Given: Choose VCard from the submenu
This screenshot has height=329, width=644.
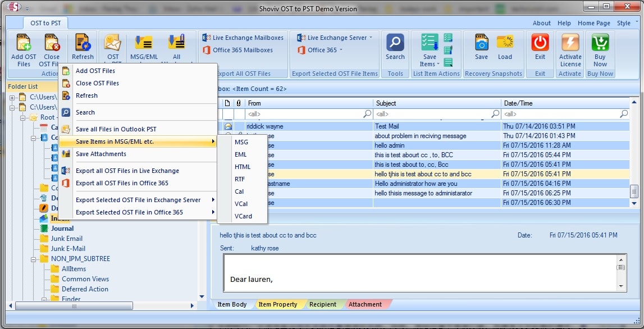Looking at the screenshot, I should [243, 216].
